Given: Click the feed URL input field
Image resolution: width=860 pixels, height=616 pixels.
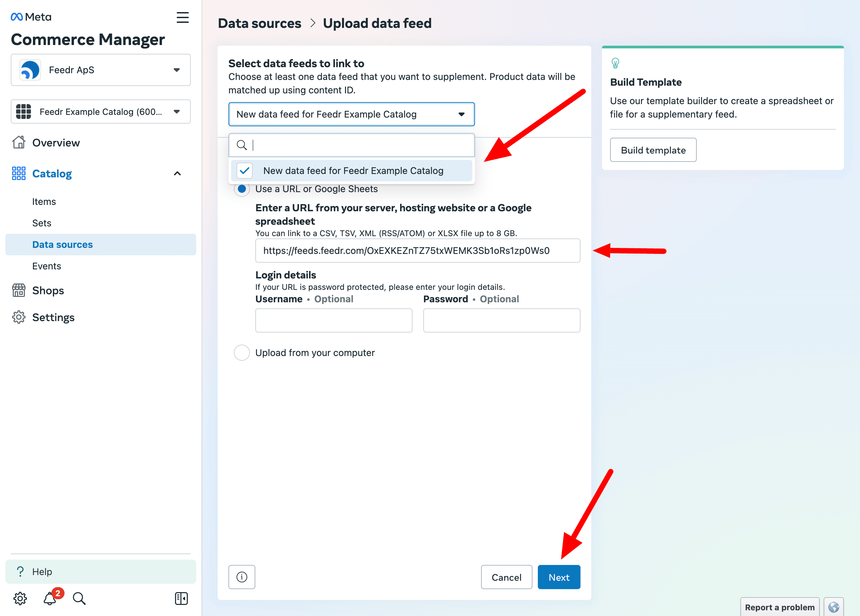Looking at the screenshot, I should tap(417, 251).
